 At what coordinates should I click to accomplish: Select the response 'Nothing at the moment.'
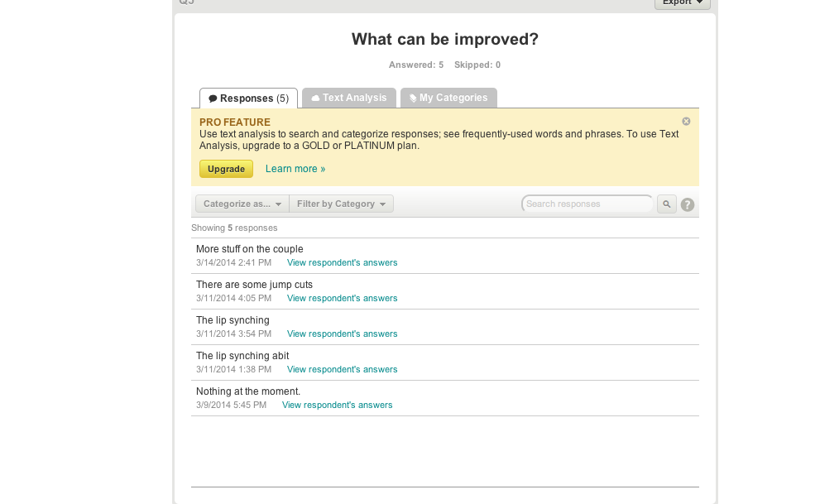(247, 391)
